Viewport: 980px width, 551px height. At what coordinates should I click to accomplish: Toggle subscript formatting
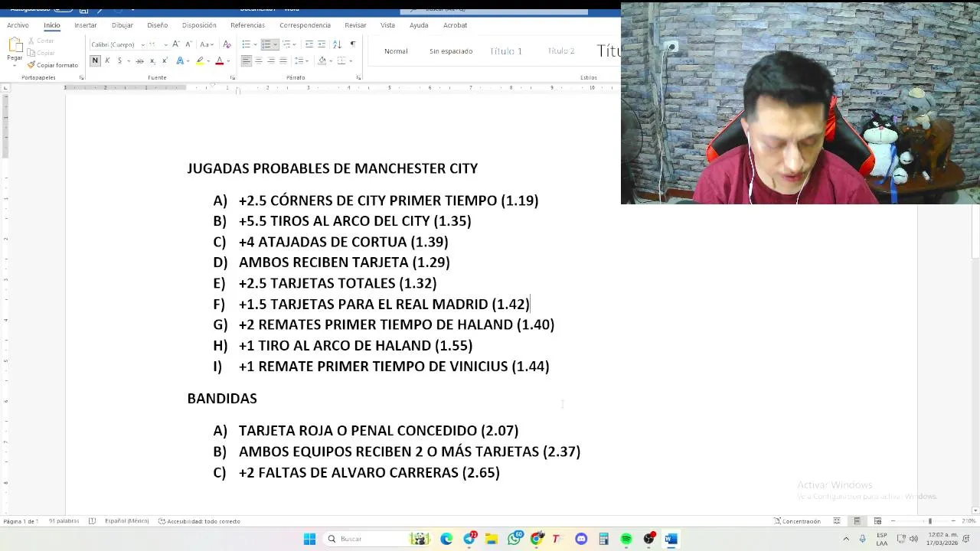coord(152,60)
